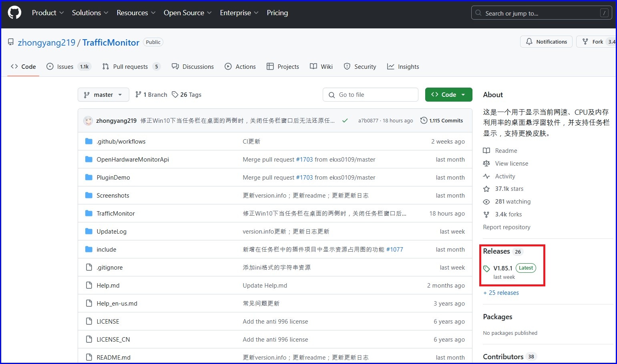Open the master branch dropdown
Screen dimensions: 617x364
(103, 95)
